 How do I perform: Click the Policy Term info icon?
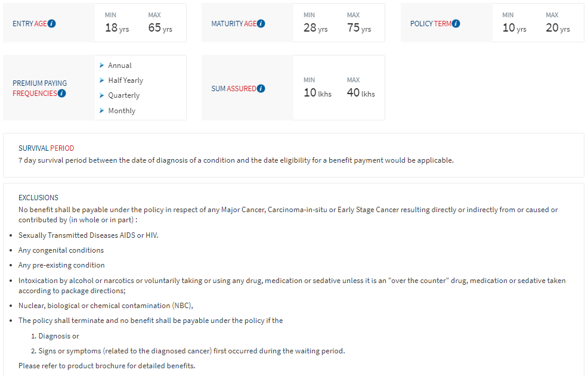coord(456,24)
